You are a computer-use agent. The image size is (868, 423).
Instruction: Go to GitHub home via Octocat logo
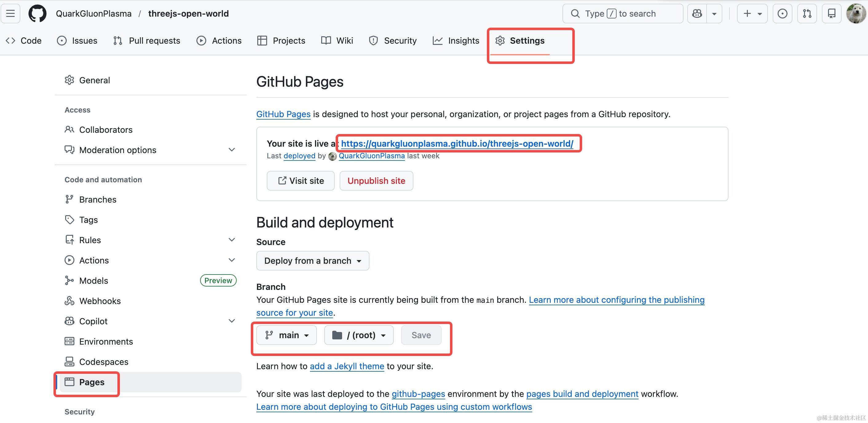point(37,14)
